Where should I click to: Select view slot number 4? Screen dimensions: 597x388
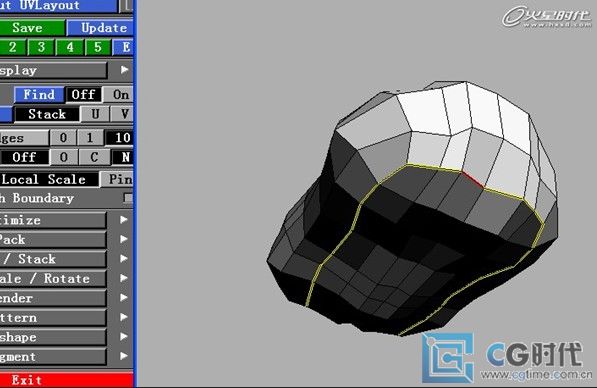pyautogui.click(x=70, y=47)
